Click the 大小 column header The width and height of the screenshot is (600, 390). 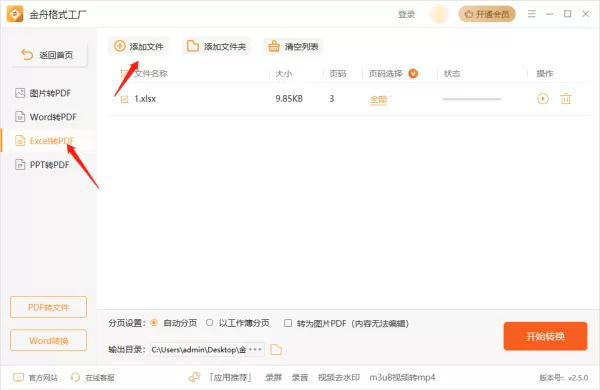[284, 73]
